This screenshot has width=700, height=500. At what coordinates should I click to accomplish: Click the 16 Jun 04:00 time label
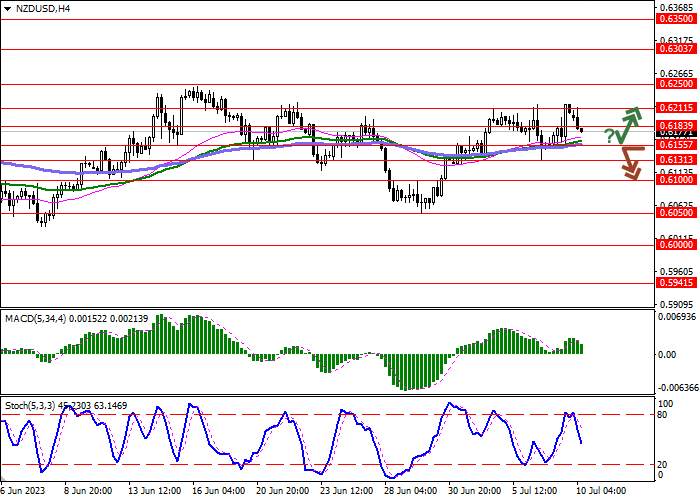click(x=219, y=491)
